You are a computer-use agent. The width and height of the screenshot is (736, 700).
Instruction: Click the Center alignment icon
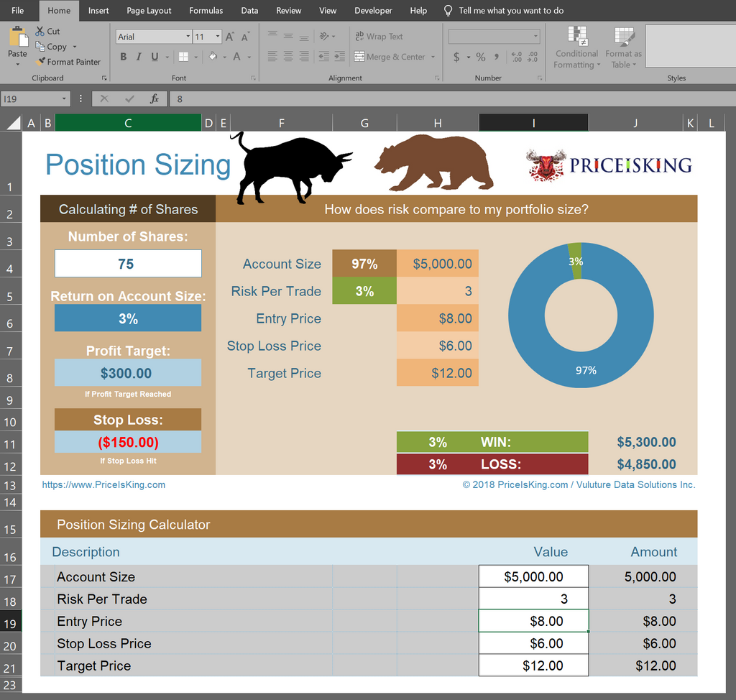point(288,57)
